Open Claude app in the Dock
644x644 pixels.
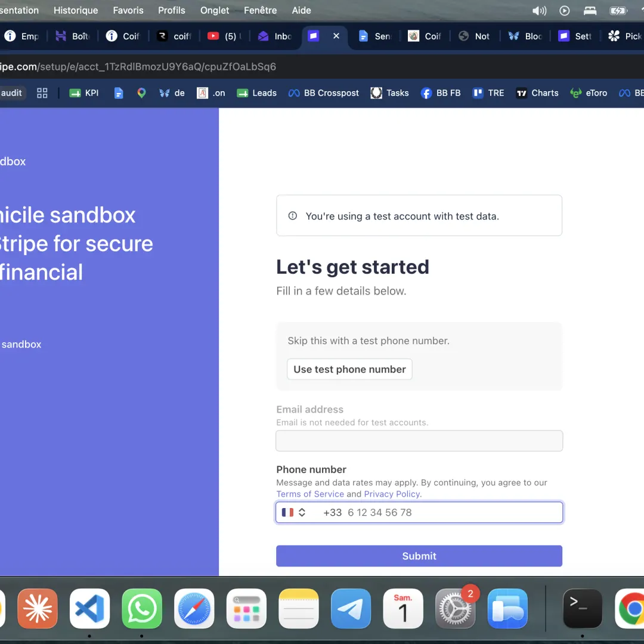click(x=38, y=608)
